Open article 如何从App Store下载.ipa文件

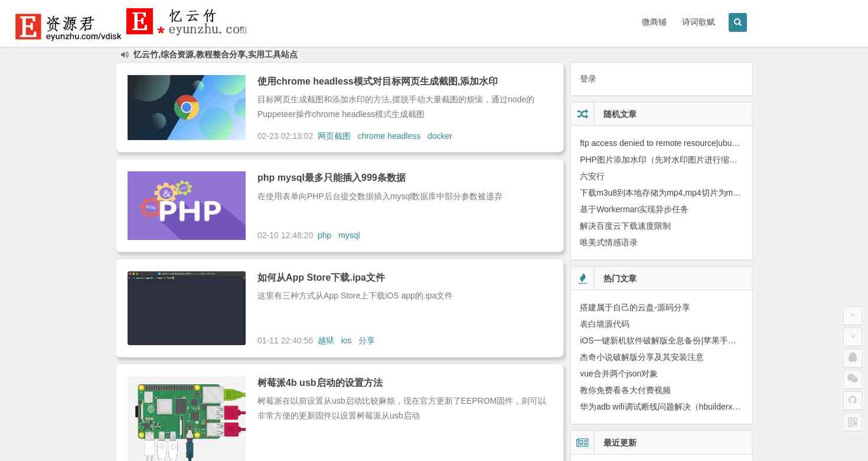coord(321,278)
